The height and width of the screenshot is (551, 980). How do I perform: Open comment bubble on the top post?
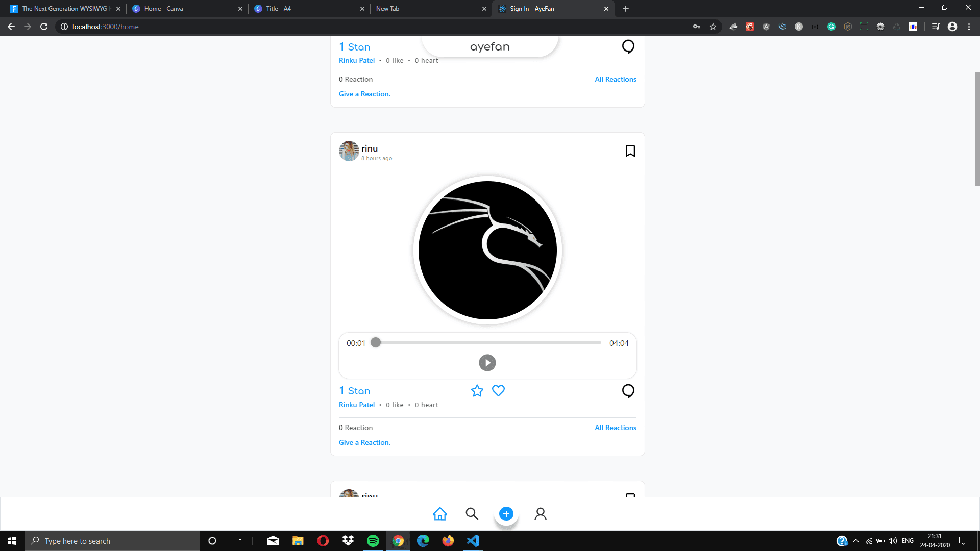pos(628,46)
